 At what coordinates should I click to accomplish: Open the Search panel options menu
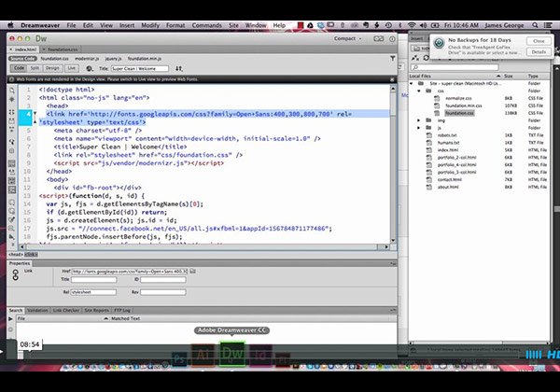(393, 310)
